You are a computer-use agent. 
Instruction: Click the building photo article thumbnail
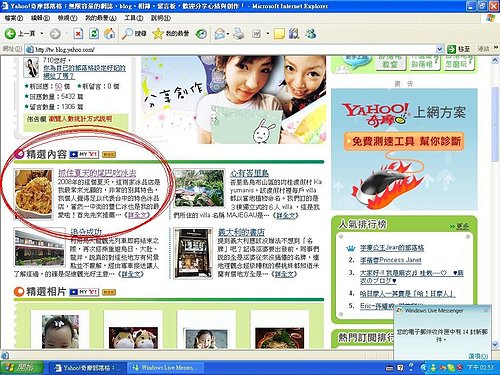click(39, 247)
